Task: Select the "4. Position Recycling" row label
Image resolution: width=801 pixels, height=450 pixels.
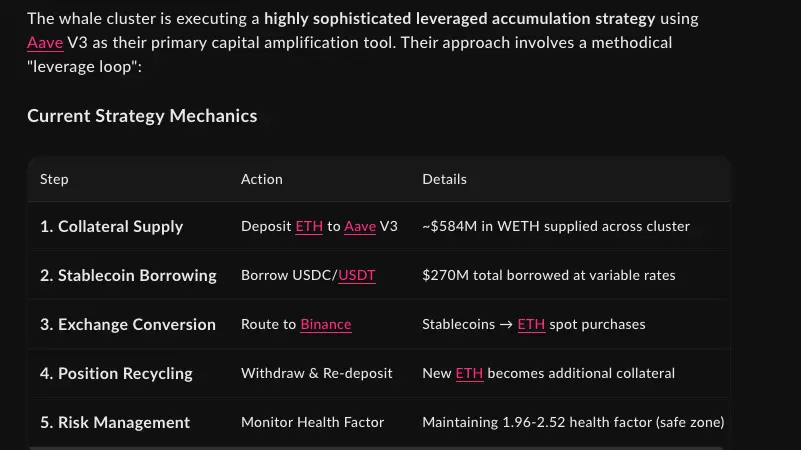Action: (x=116, y=373)
